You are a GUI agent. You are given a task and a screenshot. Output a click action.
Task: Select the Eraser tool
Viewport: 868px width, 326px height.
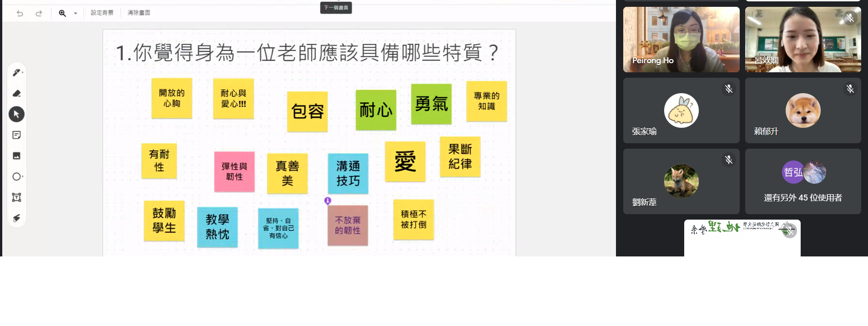tap(16, 94)
